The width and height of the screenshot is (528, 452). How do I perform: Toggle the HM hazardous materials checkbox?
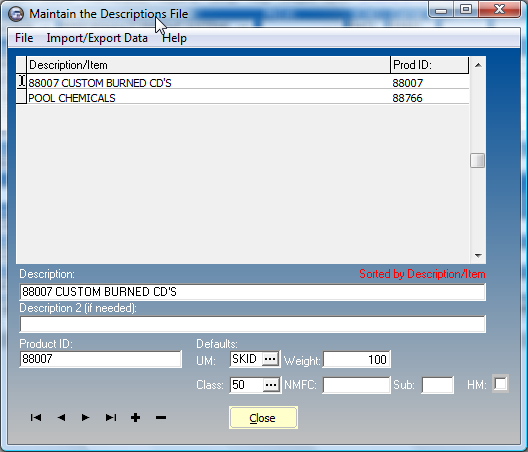(x=500, y=384)
